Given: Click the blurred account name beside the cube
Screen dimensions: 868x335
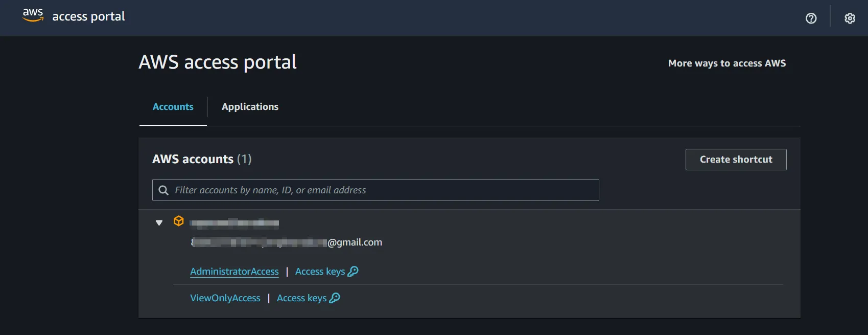Looking at the screenshot, I should click(234, 222).
